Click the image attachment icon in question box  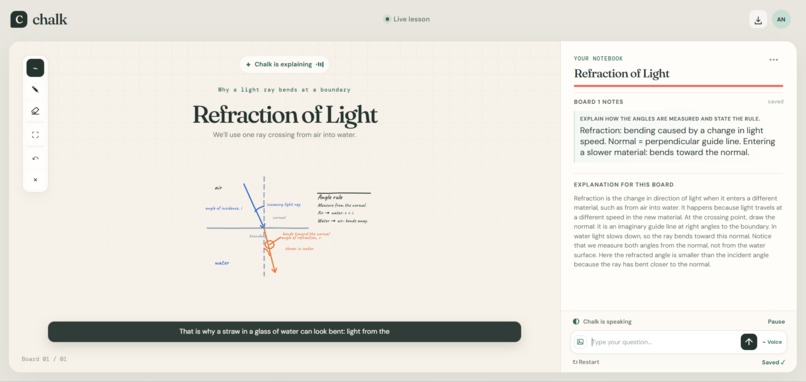(x=580, y=342)
